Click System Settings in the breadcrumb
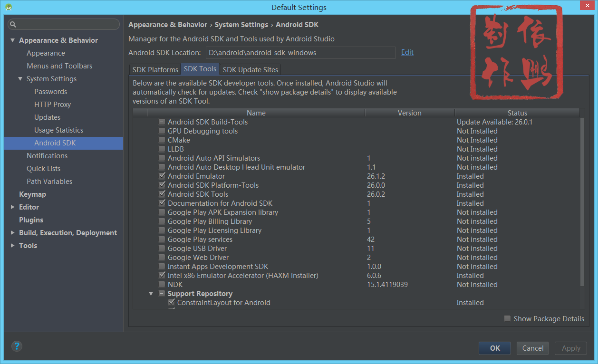 click(x=241, y=25)
